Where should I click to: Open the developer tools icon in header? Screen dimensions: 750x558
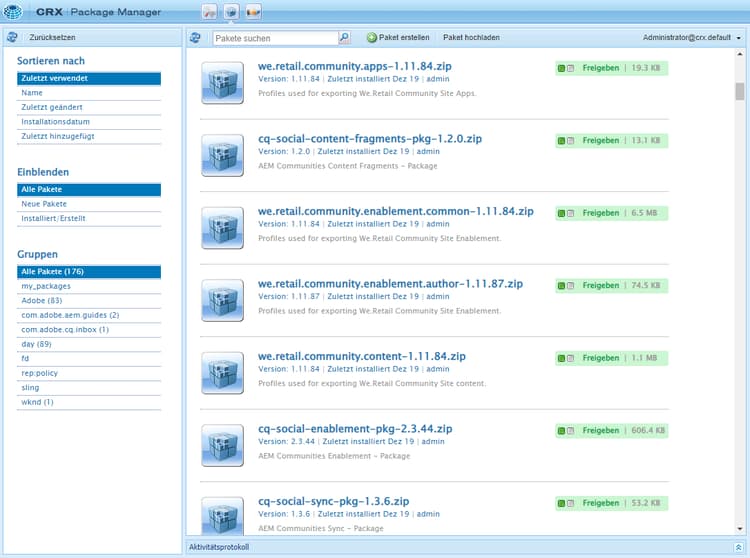coord(209,11)
